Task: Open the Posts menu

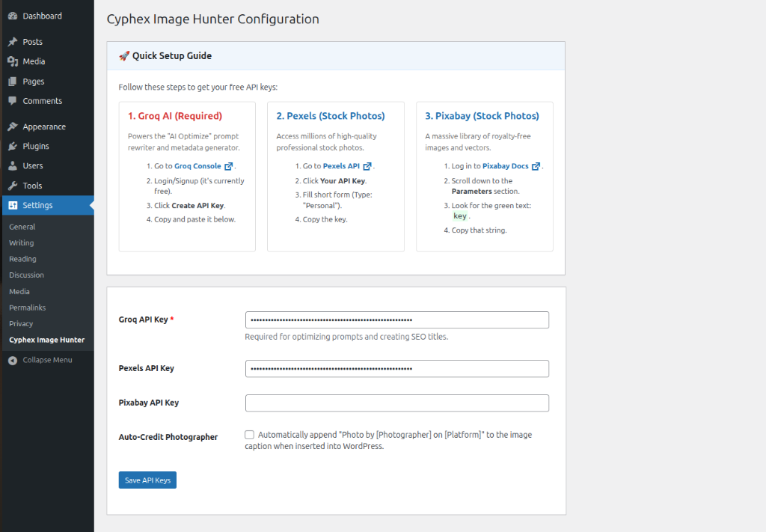Action: pyautogui.click(x=32, y=42)
